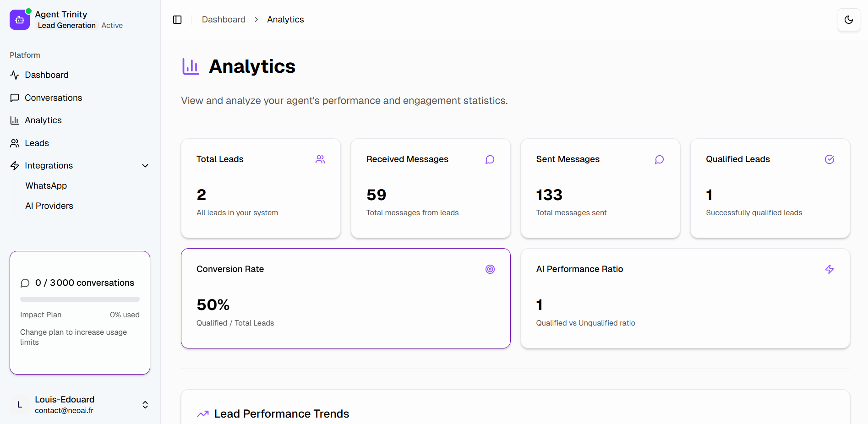Click the Total Leads users icon

(320, 159)
